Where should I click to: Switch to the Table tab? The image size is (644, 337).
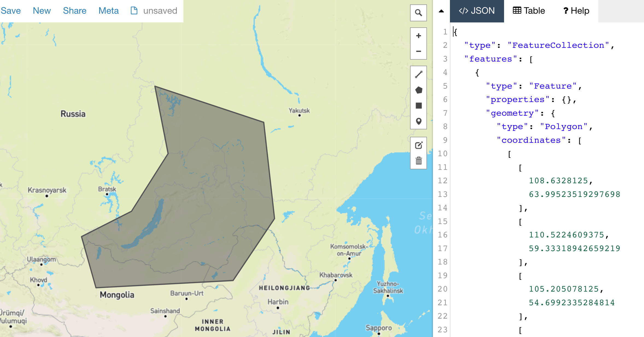point(529,11)
